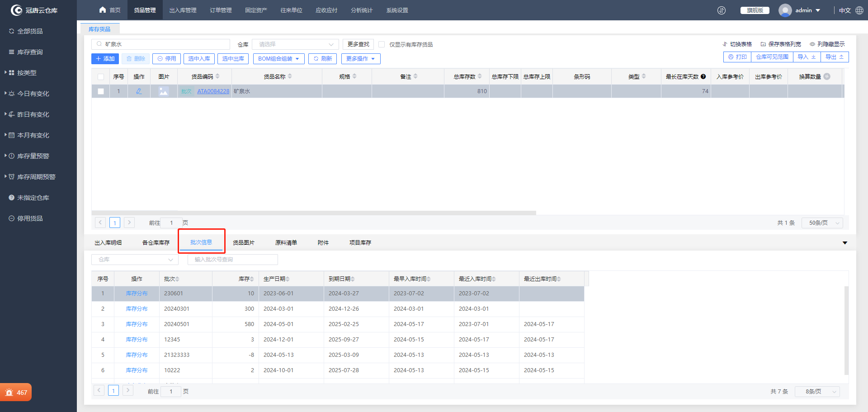Click the home icon in top navigation
Viewport: 868px width, 412px height.
point(103,10)
